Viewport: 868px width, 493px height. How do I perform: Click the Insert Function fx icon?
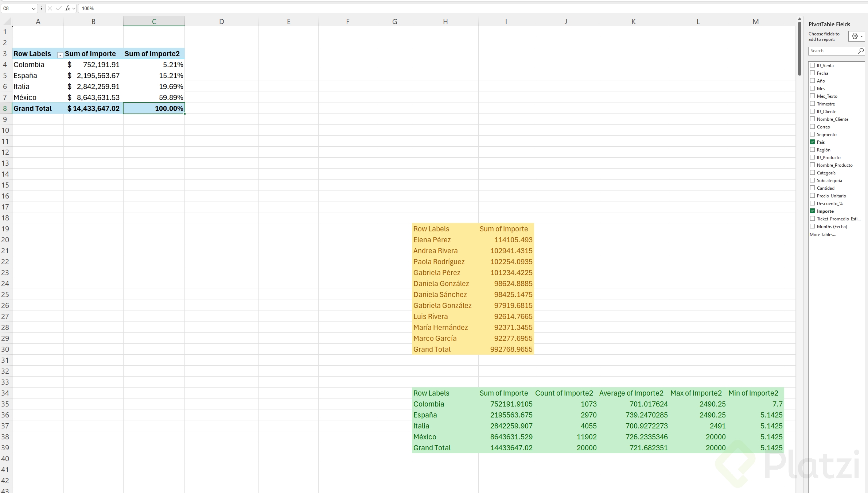tap(67, 8)
